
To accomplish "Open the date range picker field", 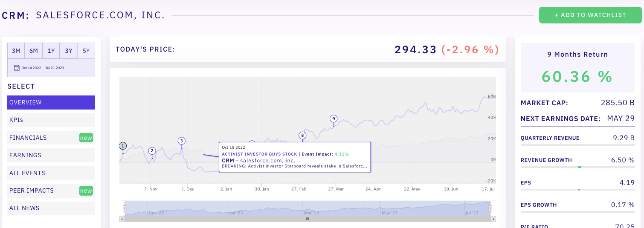I will point(51,68).
